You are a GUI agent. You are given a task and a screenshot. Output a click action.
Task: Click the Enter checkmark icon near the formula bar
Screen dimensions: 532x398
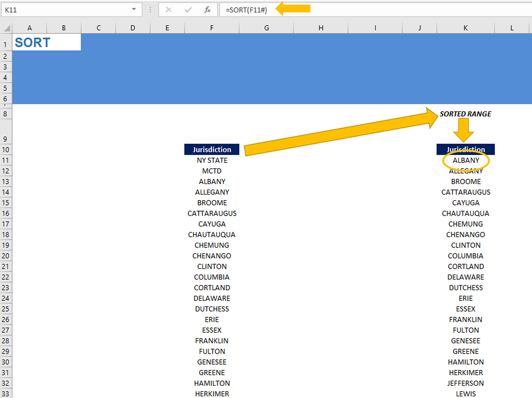pos(188,9)
